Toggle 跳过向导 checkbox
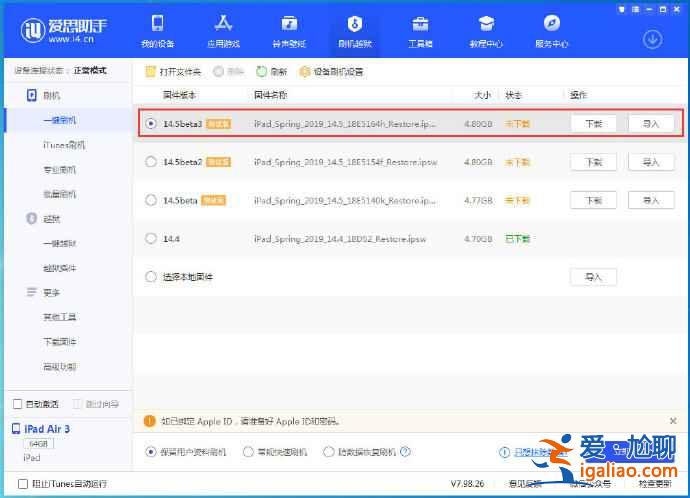The image size is (690, 498). click(x=77, y=404)
